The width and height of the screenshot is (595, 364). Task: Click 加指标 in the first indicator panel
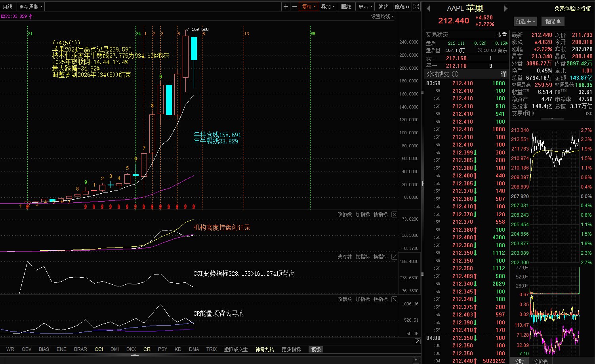point(362,214)
